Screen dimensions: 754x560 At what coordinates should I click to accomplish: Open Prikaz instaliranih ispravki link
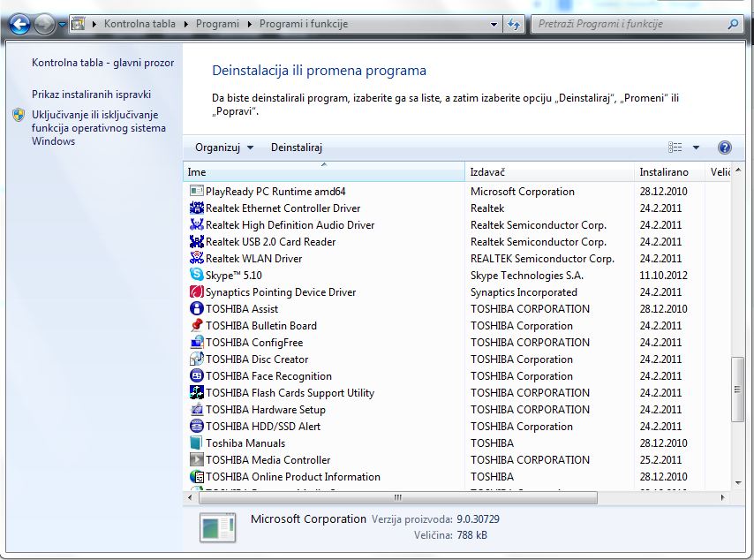(91, 95)
